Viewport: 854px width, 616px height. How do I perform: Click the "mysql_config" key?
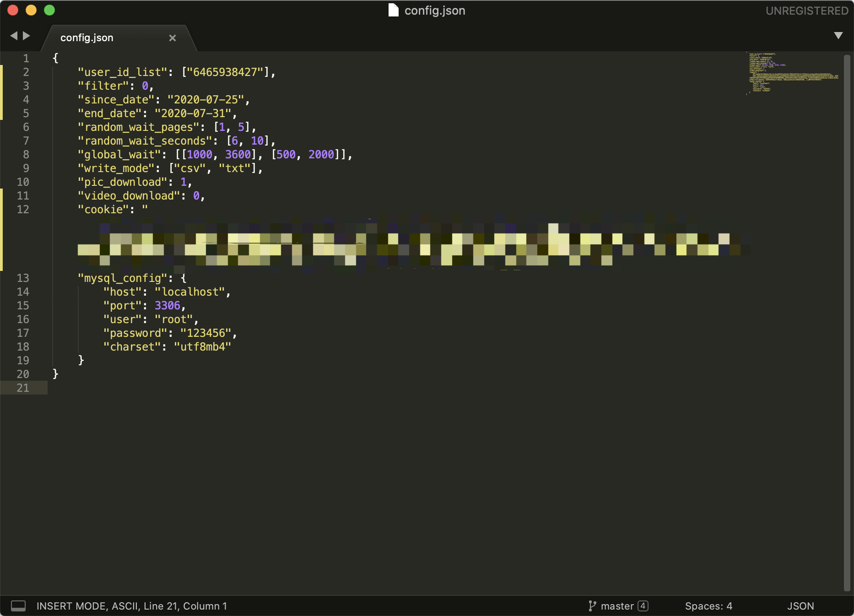[x=122, y=278]
